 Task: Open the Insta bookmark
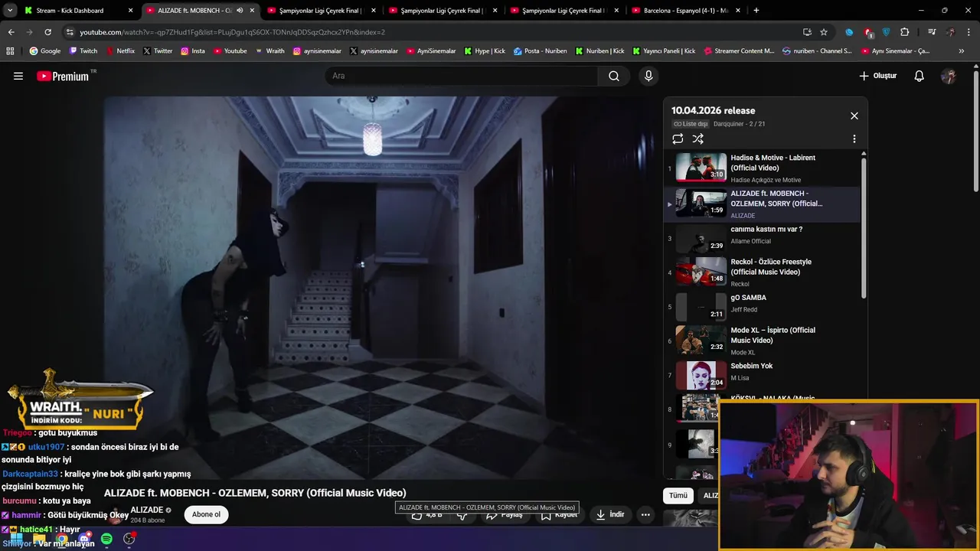pyautogui.click(x=193, y=51)
